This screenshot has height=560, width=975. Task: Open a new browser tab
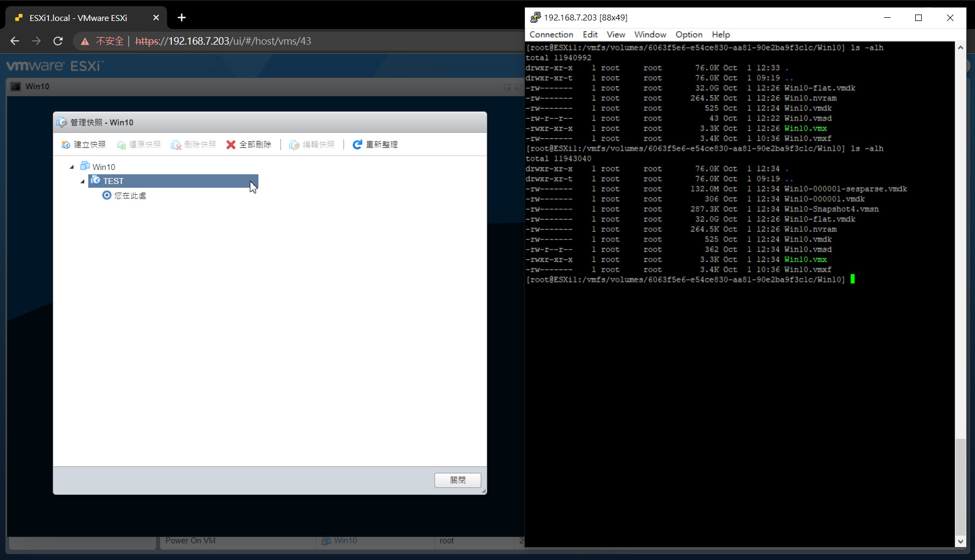pyautogui.click(x=181, y=18)
